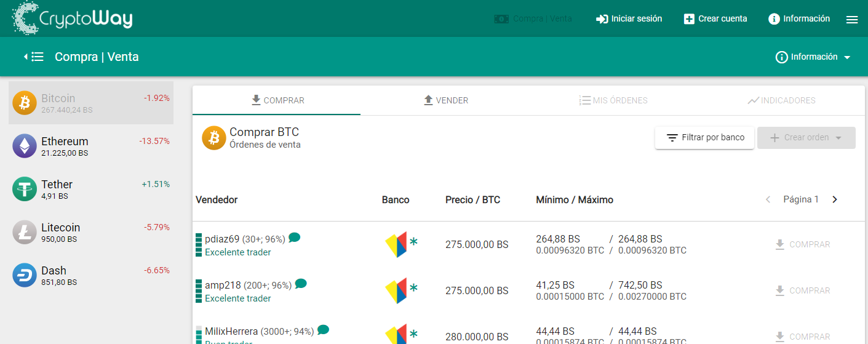Click the reputation bar beside amp218
The height and width of the screenshot is (344, 868).
point(199,291)
